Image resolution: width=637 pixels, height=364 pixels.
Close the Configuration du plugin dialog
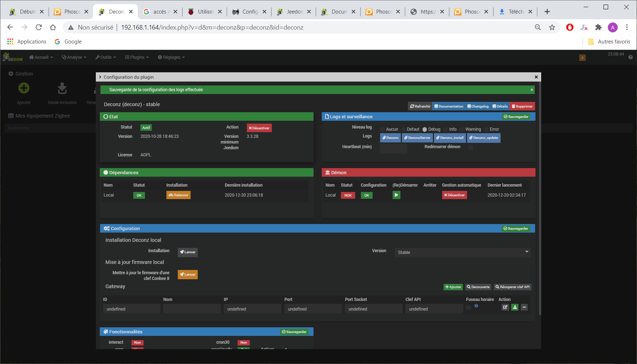(536, 77)
